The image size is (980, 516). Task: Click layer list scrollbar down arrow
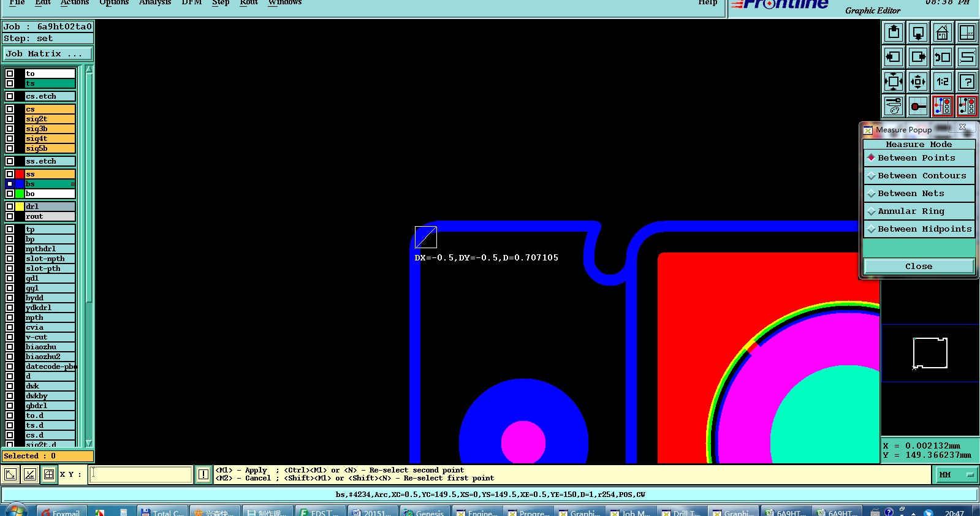tap(89, 443)
